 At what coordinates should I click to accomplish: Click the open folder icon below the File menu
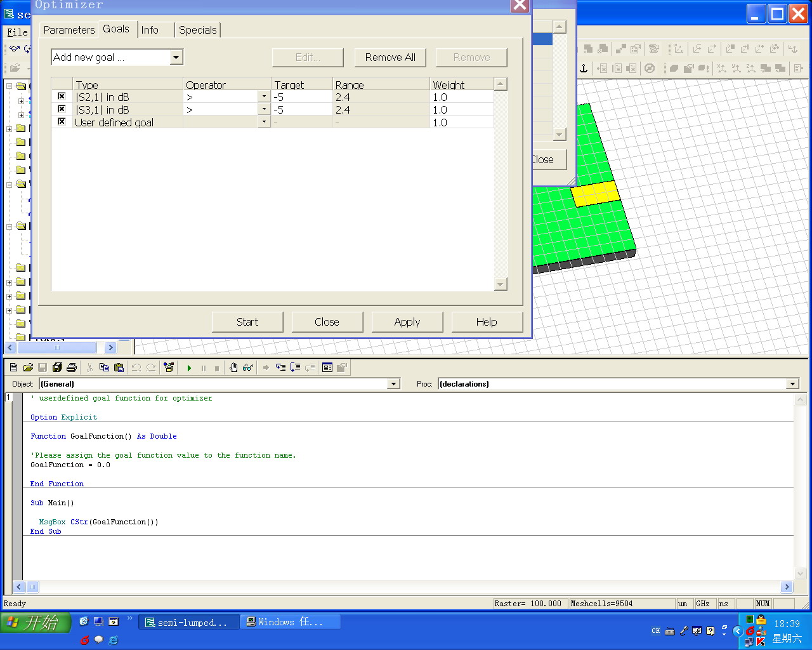[15, 68]
